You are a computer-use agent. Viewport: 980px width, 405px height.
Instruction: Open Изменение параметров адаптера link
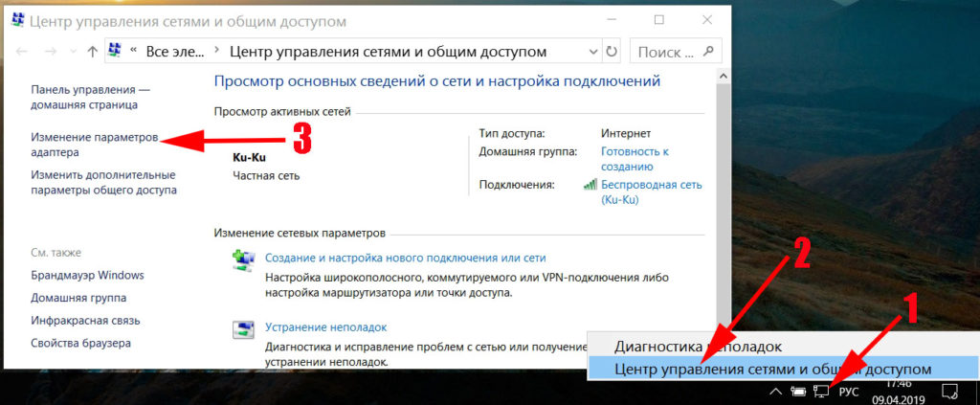(x=93, y=145)
